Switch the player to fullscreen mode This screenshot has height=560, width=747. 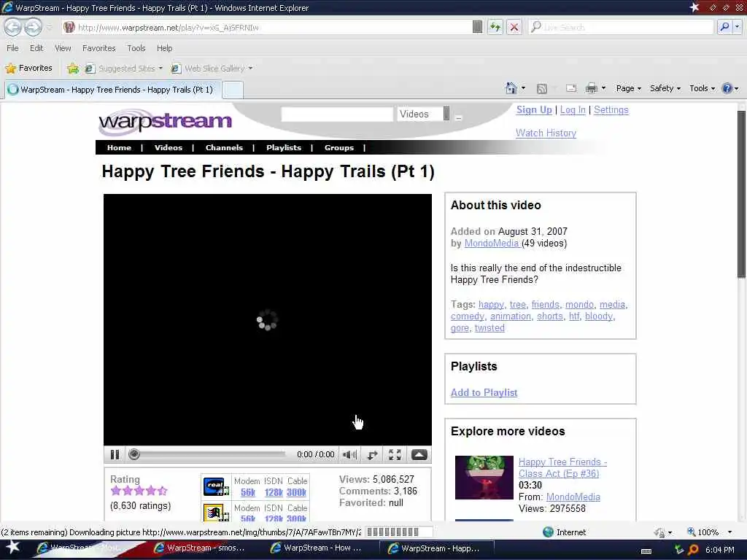point(395,455)
